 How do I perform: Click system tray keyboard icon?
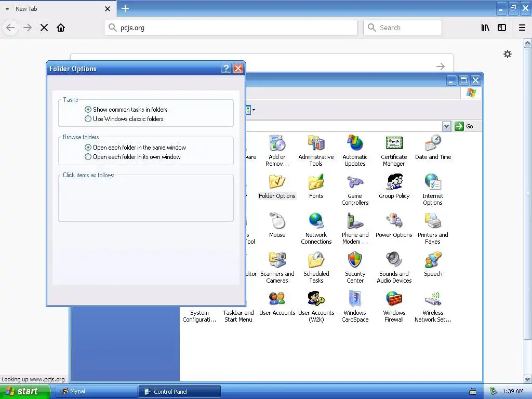click(473, 392)
